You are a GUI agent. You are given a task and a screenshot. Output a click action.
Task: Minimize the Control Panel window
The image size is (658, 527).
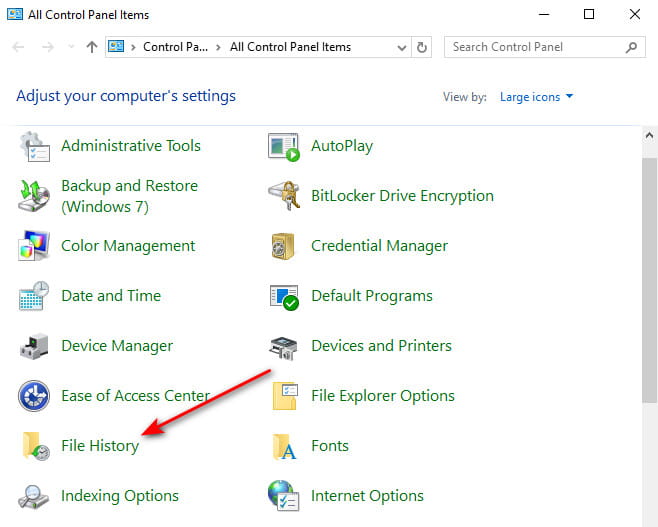pos(544,14)
